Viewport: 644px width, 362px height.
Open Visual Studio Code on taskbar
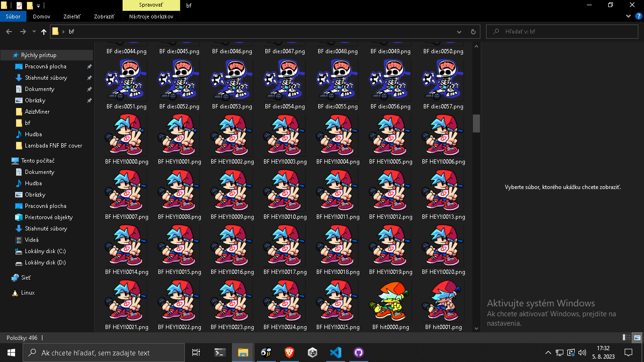[335, 353]
